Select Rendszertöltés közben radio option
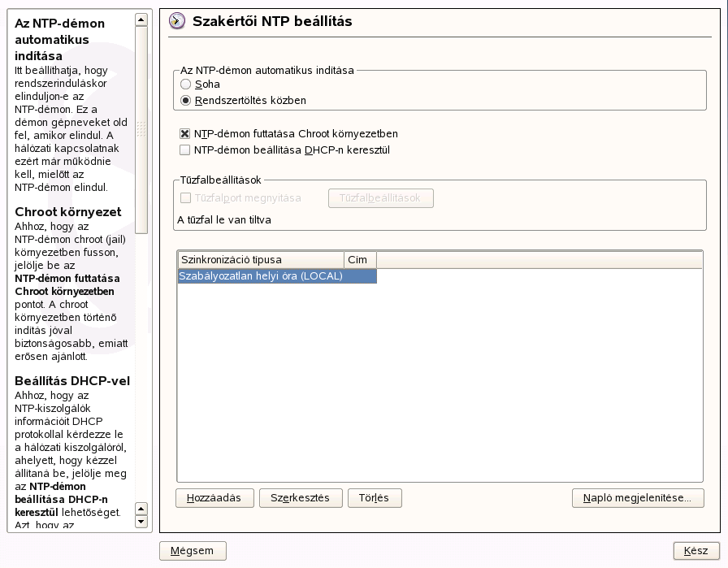728x568 pixels. coord(186,101)
